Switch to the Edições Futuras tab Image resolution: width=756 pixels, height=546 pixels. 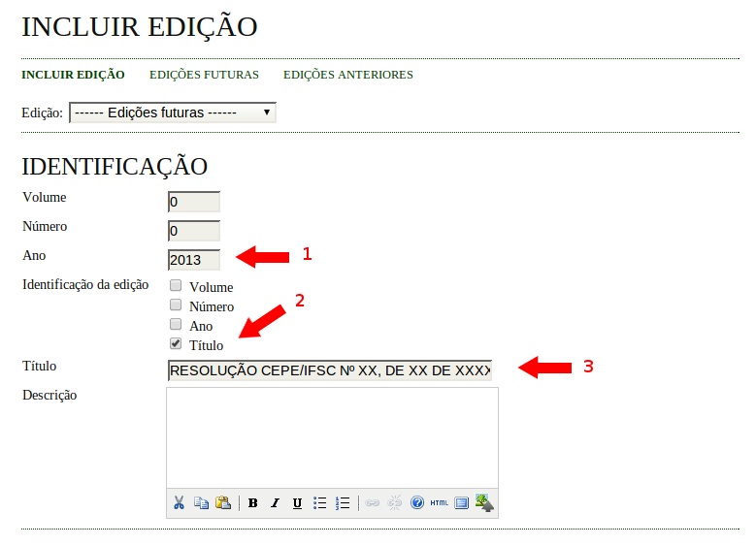click(204, 75)
